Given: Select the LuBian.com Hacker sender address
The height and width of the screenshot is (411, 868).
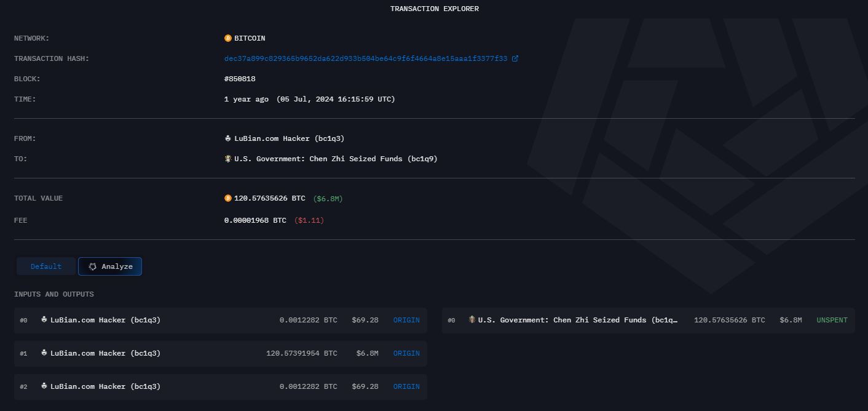Looking at the screenshot, I should pos(289,138).
